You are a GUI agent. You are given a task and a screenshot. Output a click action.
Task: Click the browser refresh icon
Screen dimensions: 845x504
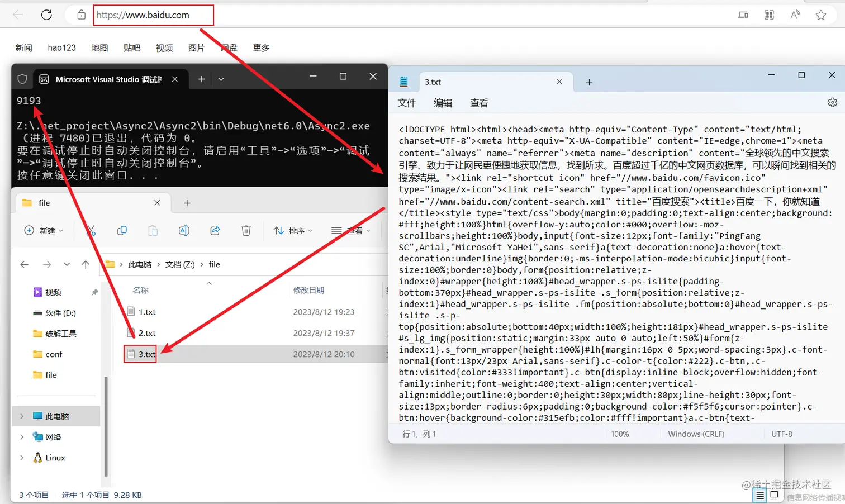point(46,15)
